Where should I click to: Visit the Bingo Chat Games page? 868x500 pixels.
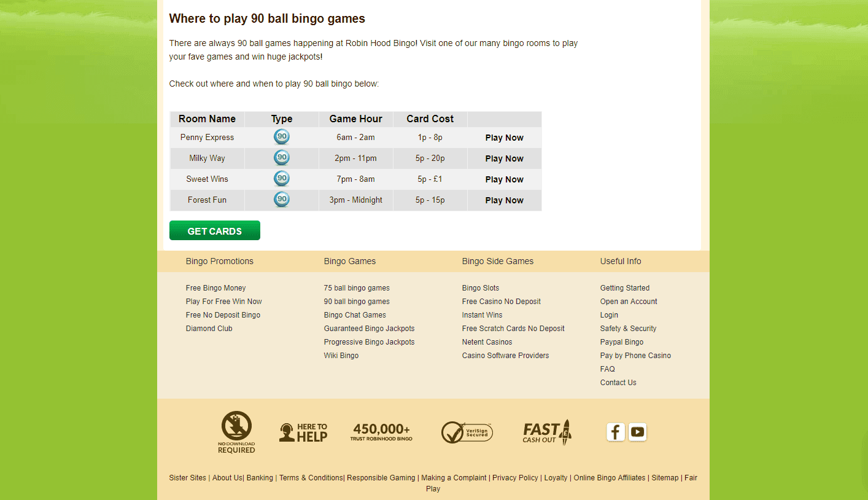(355, 315)
